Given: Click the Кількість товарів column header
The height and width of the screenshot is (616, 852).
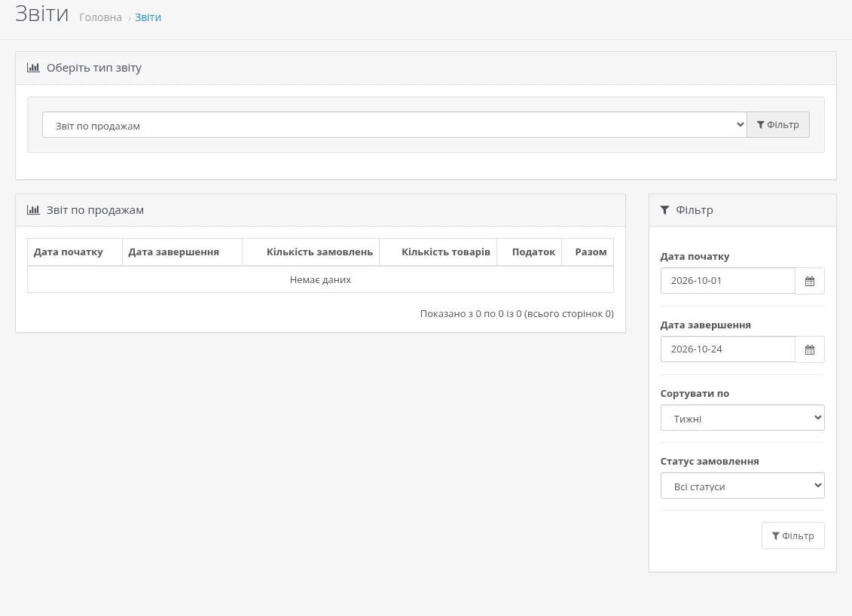Looking at the screenshot, I should coord(445,252).
